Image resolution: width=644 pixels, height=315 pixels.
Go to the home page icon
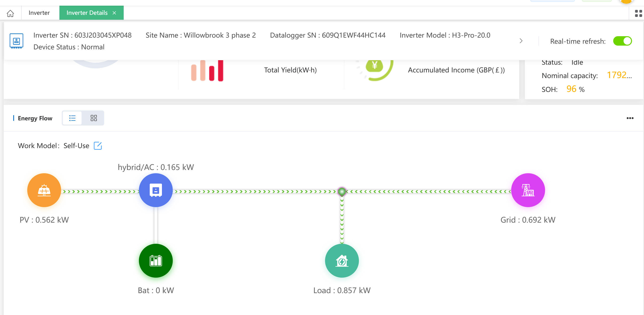10,13
